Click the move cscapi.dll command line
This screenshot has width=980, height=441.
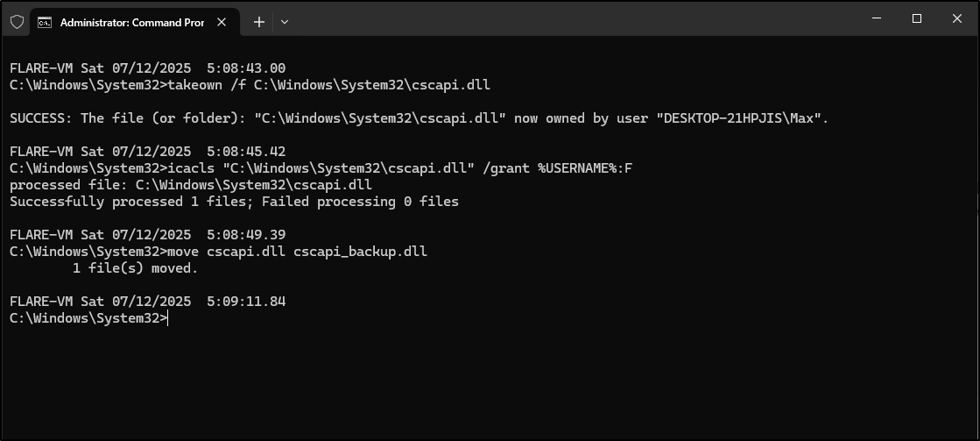pyautogui.click(x=218, y=252)
